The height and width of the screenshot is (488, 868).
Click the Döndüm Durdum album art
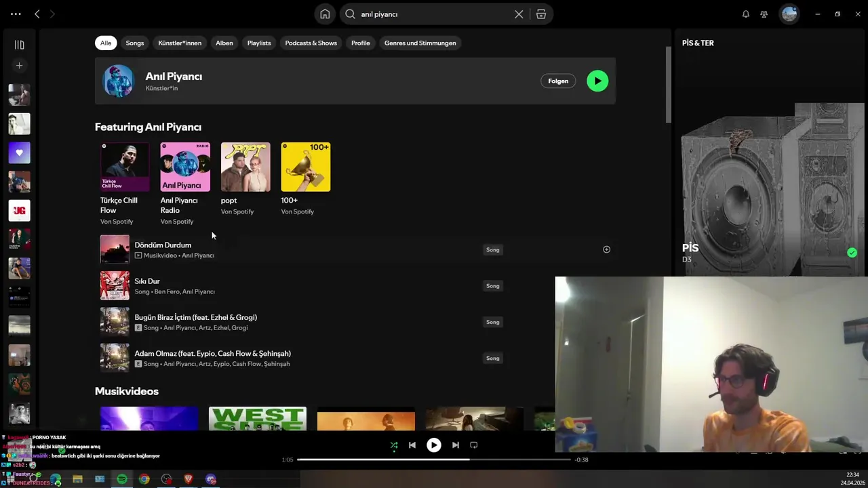115,249
